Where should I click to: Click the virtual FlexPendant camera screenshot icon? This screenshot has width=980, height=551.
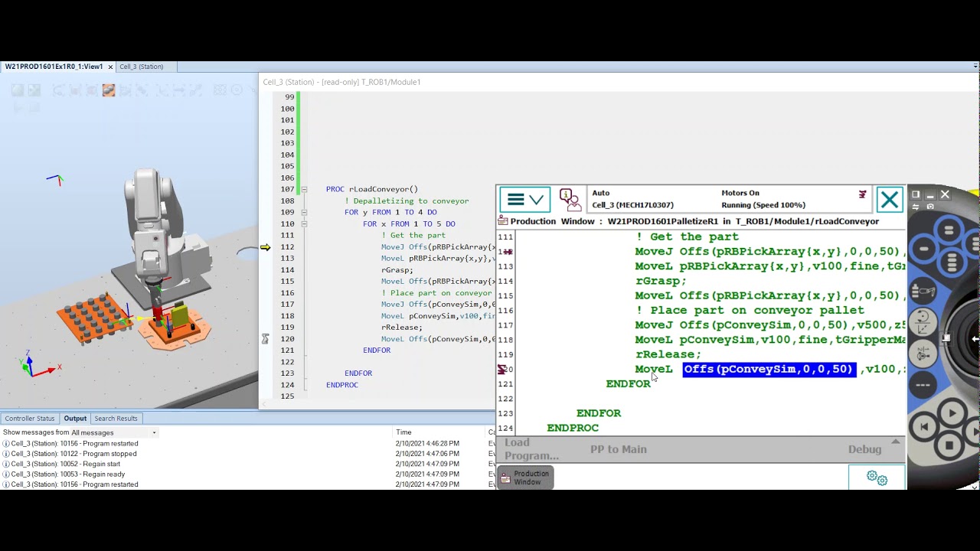point(931,206)
